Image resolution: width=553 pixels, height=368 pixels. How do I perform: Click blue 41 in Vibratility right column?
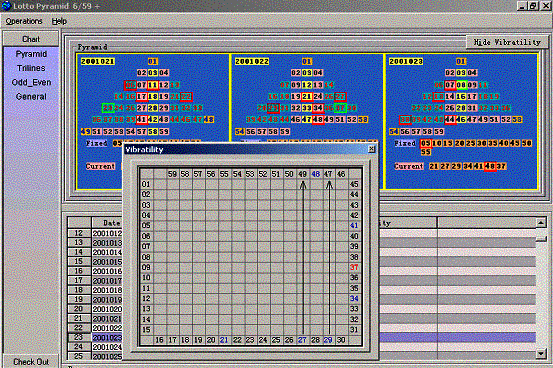[x=354, y=225]
